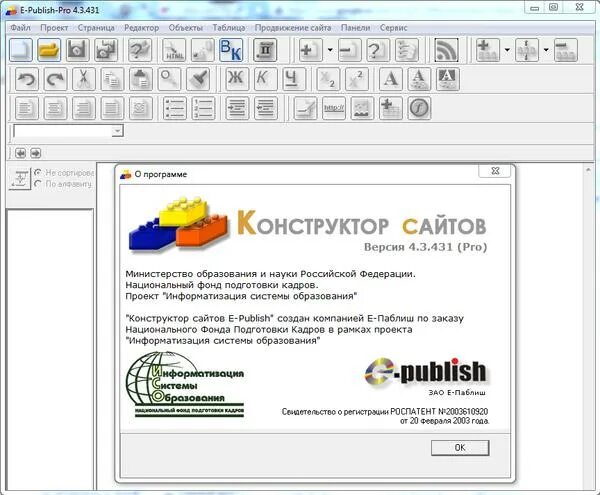Image resolution: width=600 pixels, height=495 pixels.
Task: Insert http hyperlink icon
Action: pyautogui.click(x=334, y=108)
